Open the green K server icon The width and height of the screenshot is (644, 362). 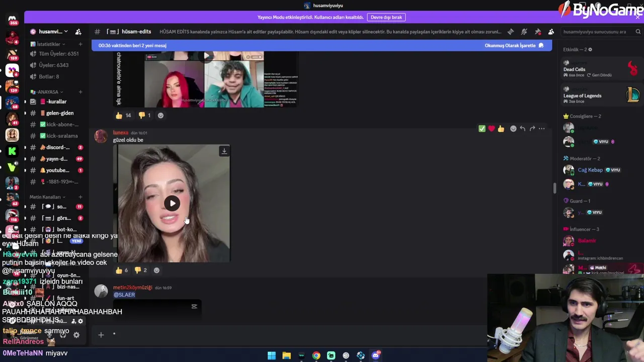point(12,151)
